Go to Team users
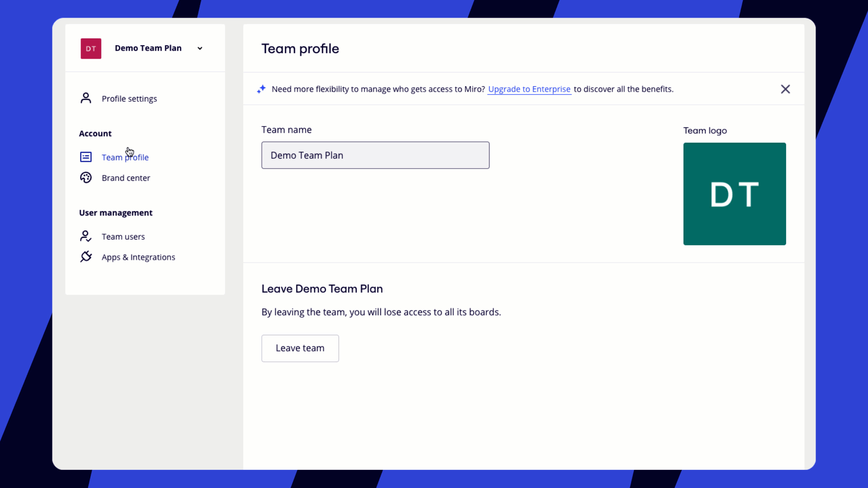This screenshot has height=488, width=868. tap(123, 237)
